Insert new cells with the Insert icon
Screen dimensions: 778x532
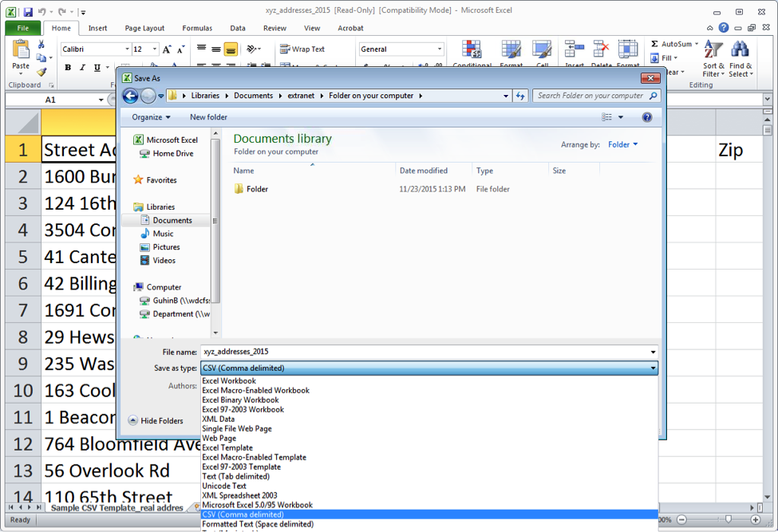click(x=573, y=49)
